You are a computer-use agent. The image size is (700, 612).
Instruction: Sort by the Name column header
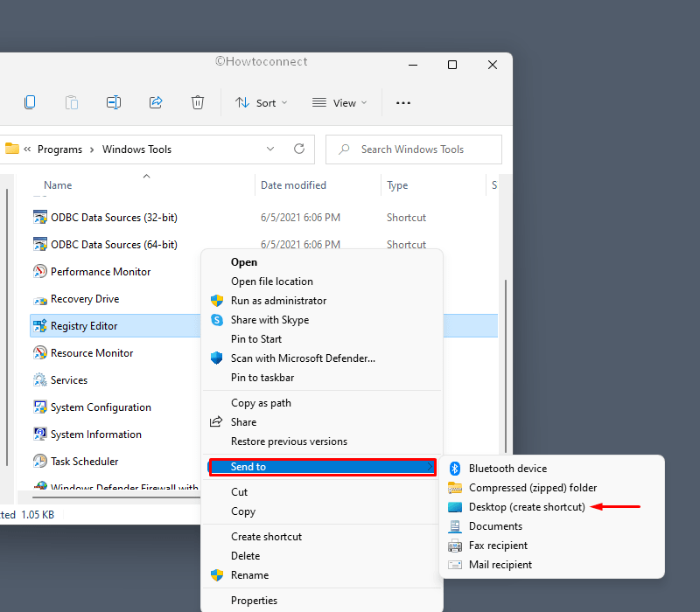click(58, 185)
